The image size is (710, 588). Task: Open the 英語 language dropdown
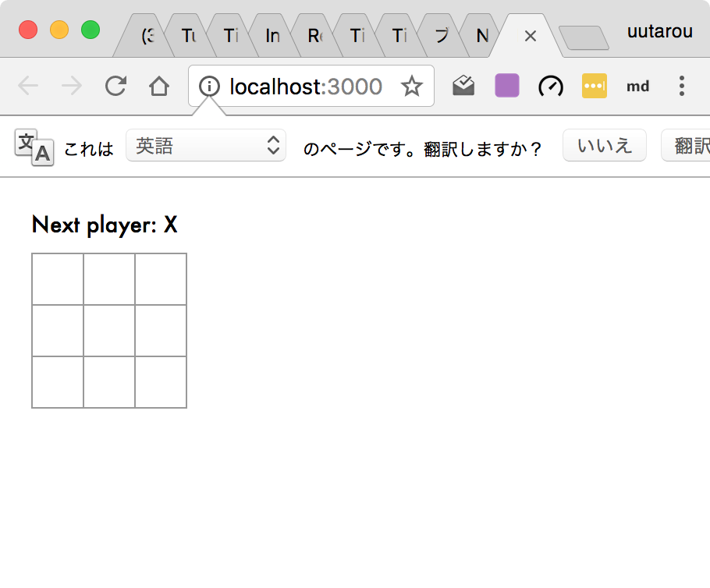tap(206, 145)
